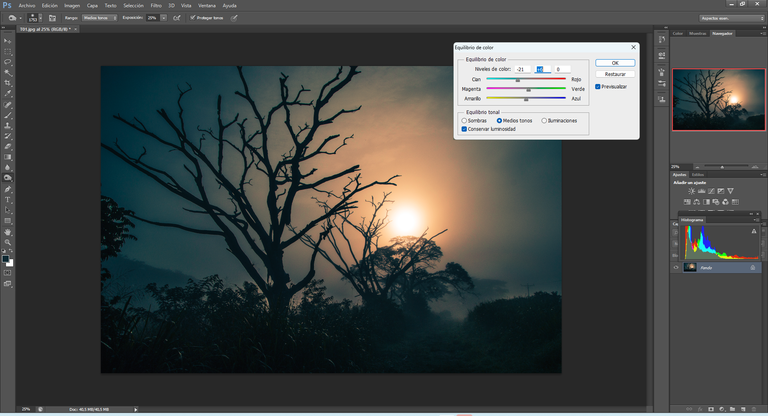The image size is (768, 416).
Task: Click OK in Equilibrio de color dialog
Action: [x=615, y=63]
